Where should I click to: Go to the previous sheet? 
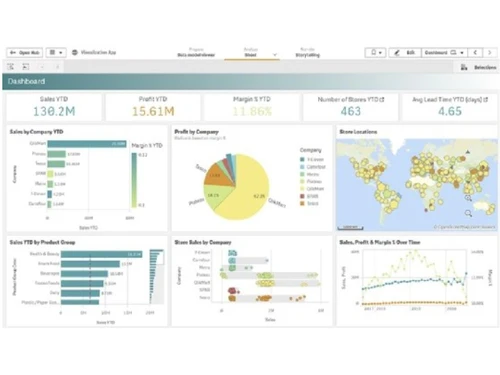pos(475,53)
